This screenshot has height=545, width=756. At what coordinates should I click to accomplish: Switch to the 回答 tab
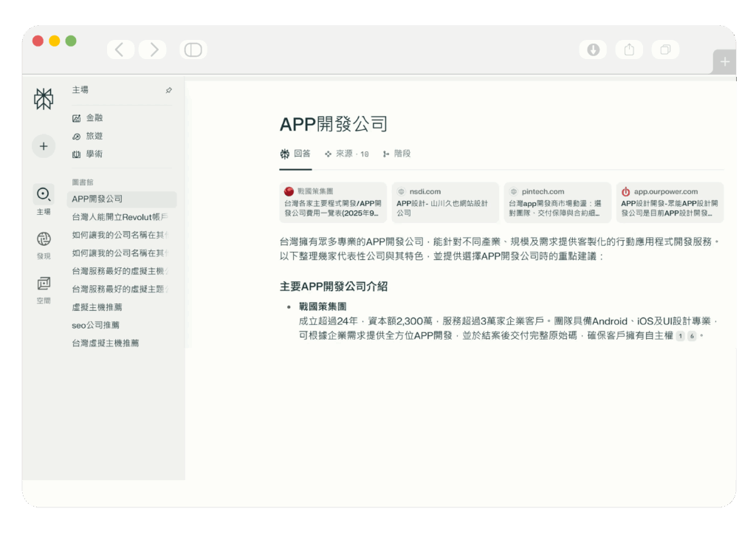point(295,154)
